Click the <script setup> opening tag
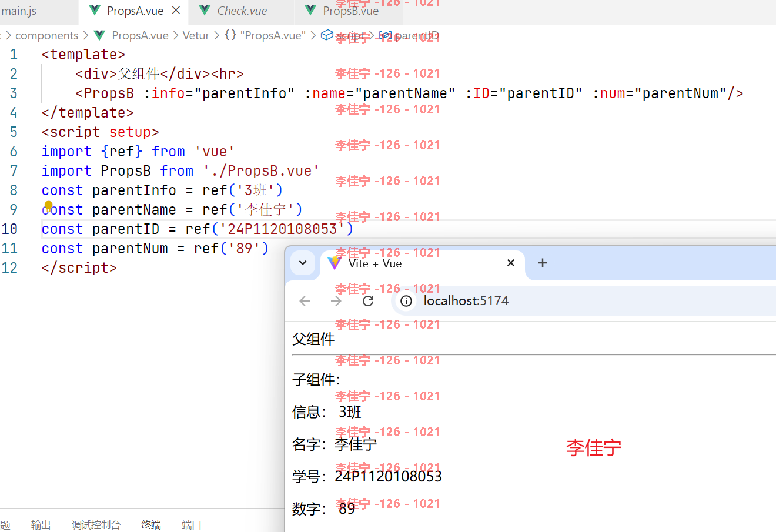 pyautogui.click(x=101, y=132)
